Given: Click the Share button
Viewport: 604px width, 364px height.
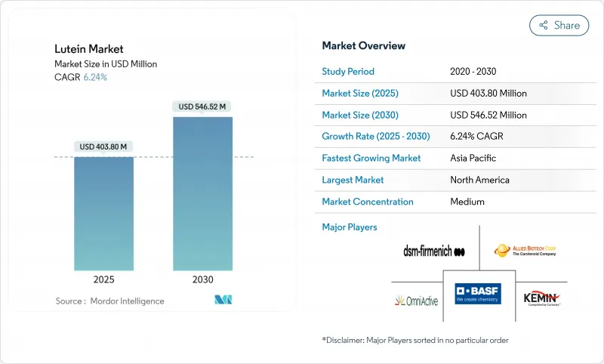Looking at the screenshot, I should (559, 25).
